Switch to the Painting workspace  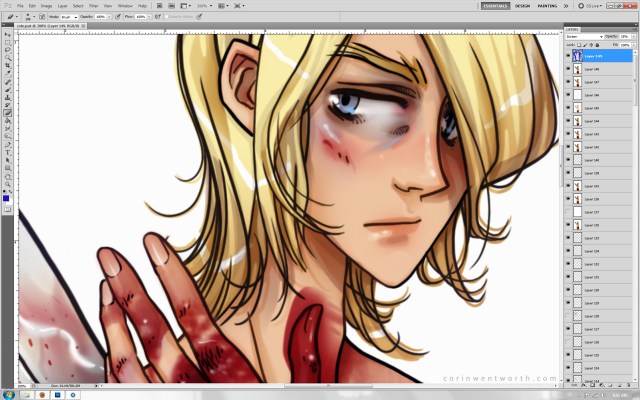[x=549, y=6]
